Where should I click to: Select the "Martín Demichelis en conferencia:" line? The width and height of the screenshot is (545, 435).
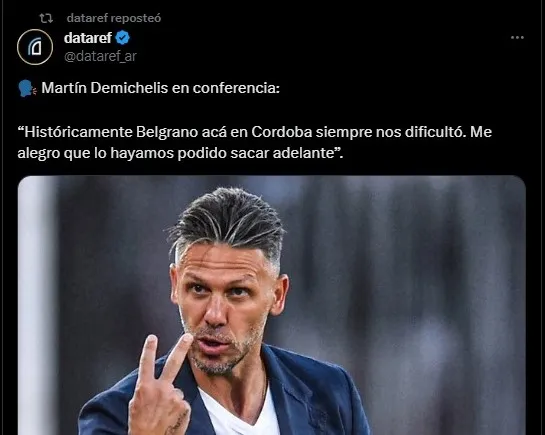(x=161, y=88)
